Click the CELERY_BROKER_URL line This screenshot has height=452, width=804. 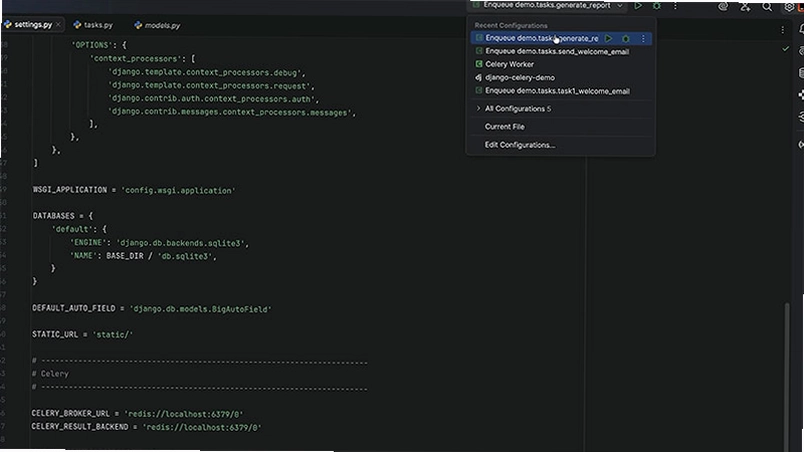point(137,413)
